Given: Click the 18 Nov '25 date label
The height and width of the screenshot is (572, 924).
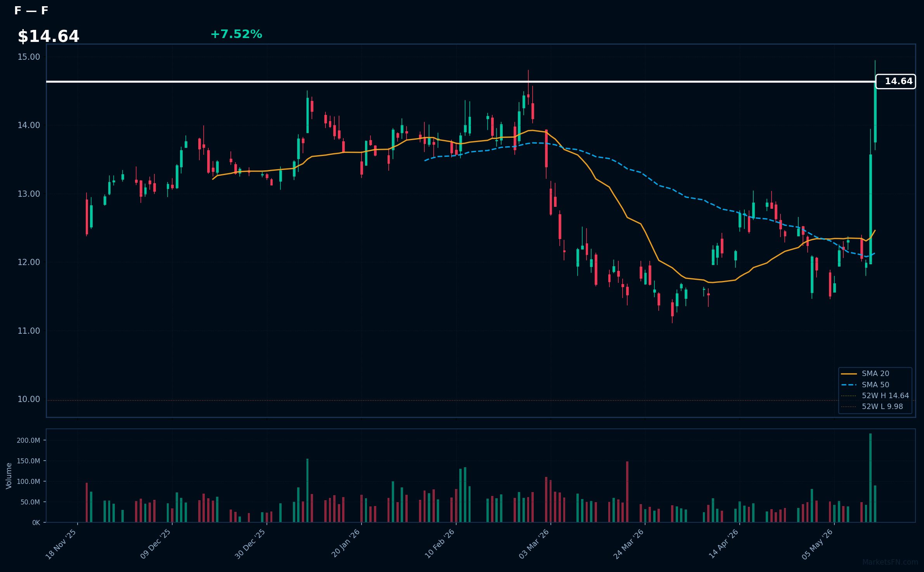Looking at the screenshot, I should (61, 544).
